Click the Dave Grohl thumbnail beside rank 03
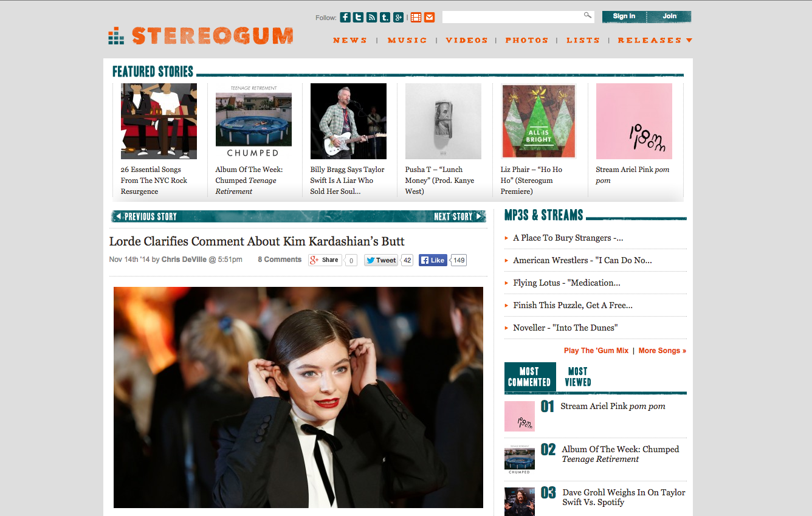The width and height of the screenshot is (812, 516). (520, 501)
